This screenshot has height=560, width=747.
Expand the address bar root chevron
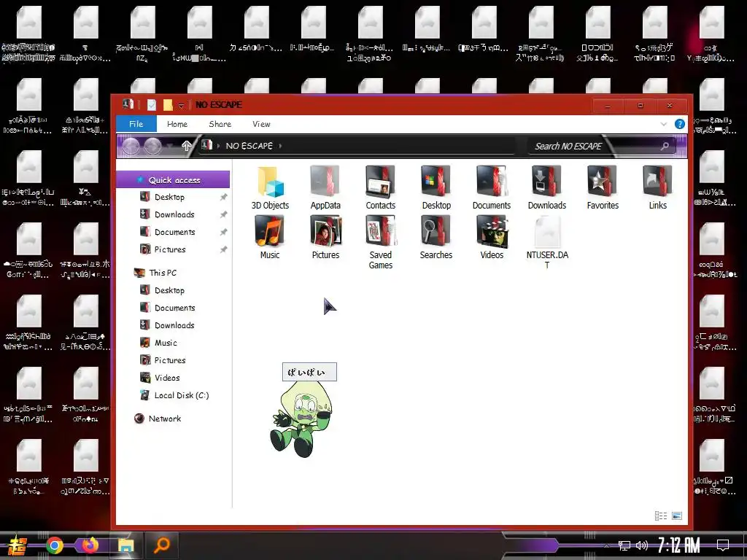[x=219, y=146]
